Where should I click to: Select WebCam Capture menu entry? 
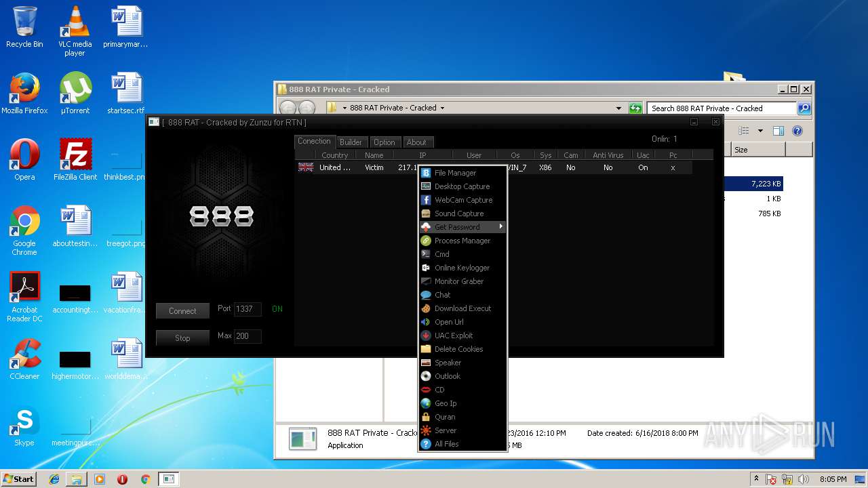pyautogui.click(x=462, y=200)
